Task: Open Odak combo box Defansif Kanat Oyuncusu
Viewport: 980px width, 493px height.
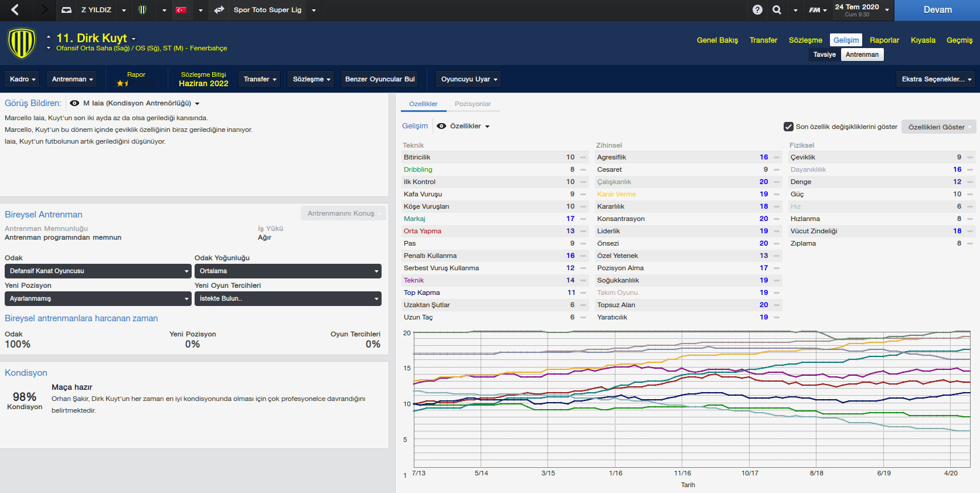Action: pos(98,271)
